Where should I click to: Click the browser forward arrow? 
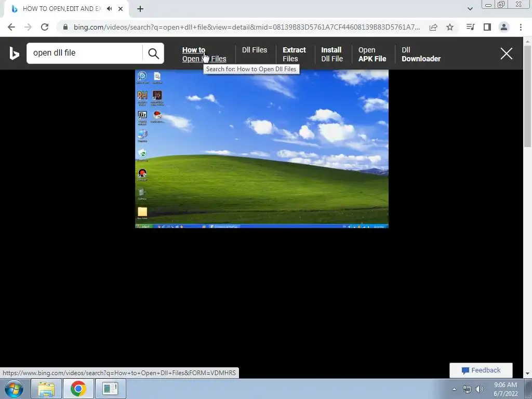(x=28, y=27)
